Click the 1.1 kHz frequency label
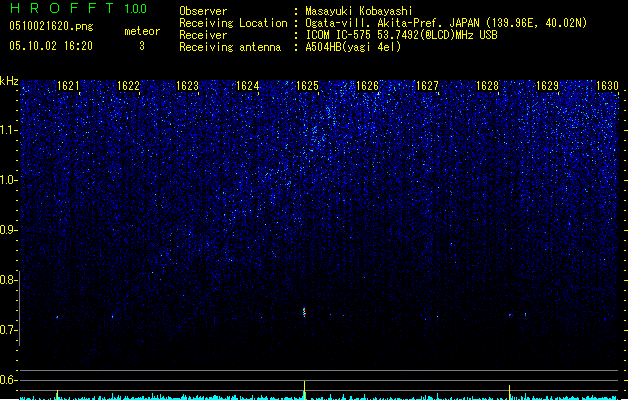The width and height of the screenshot is (629, 400). pos(8,130)
